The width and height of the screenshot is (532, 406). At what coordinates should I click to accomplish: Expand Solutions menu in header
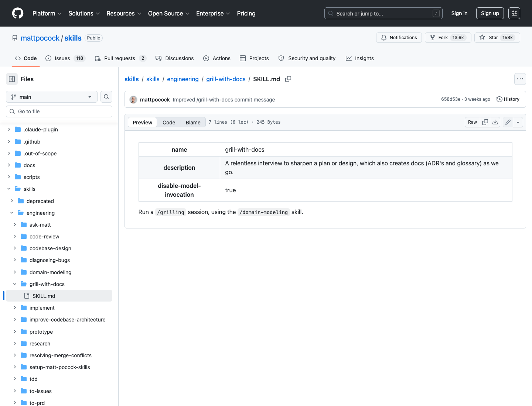84,13
